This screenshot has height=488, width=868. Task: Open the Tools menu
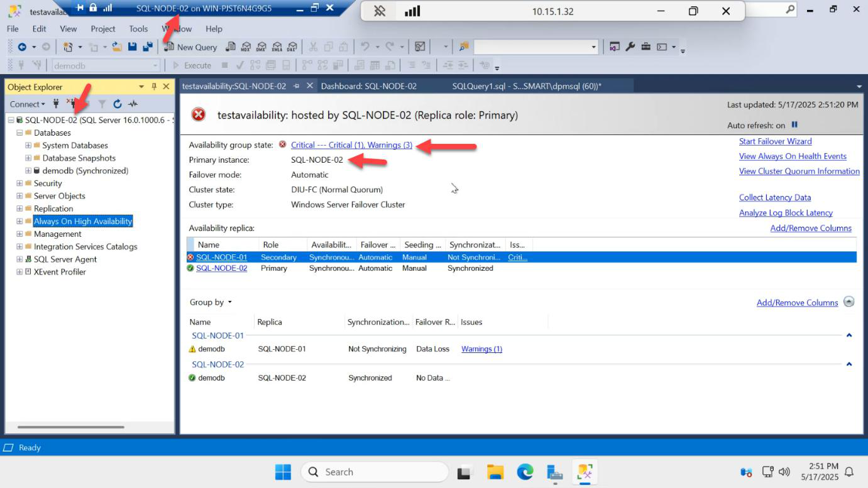138,29
